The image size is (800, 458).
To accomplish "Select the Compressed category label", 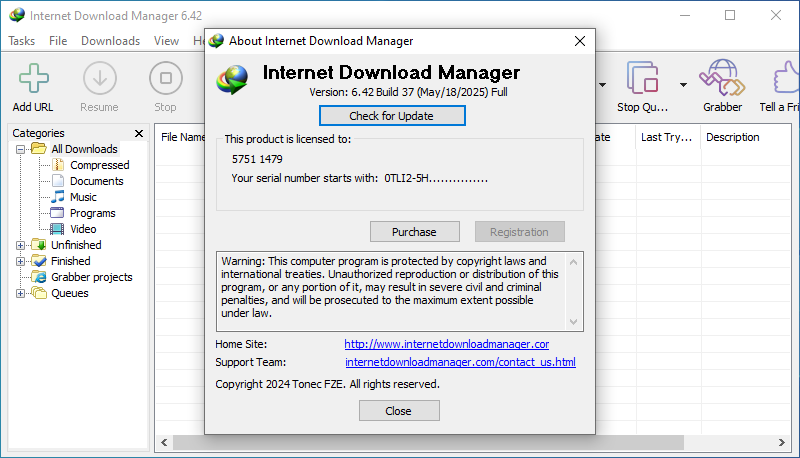I will point(99,165).
